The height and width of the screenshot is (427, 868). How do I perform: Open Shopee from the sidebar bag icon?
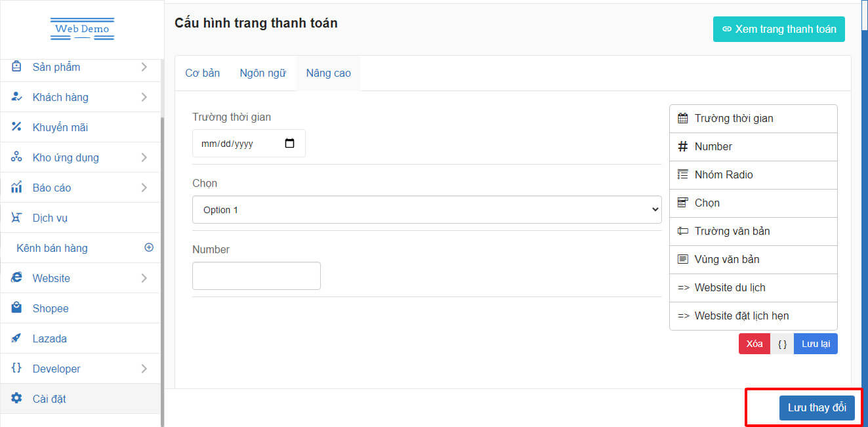pos(17,308)
